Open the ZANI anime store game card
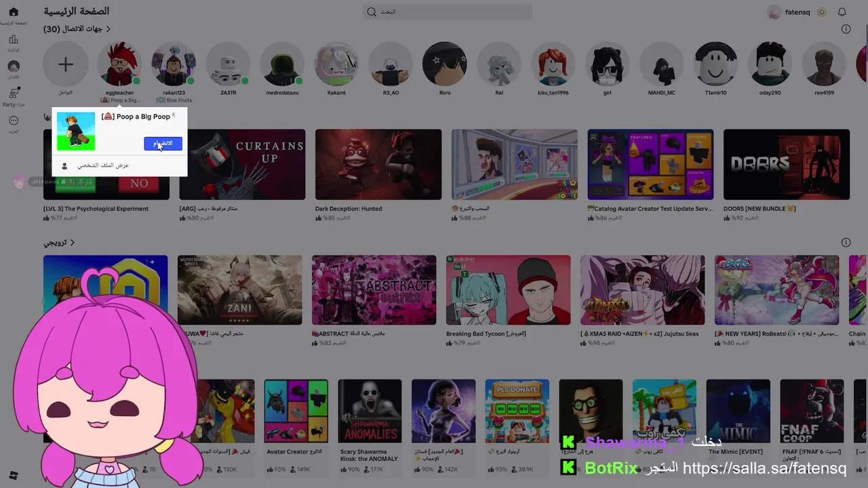 [240, 290]
